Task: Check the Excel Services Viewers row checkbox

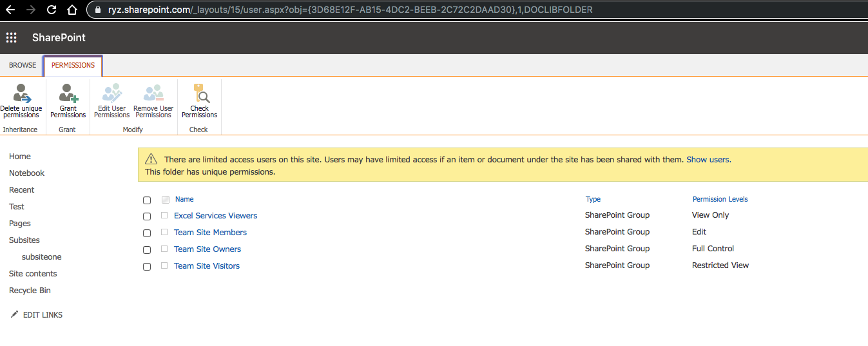Action: pos(147,216)
